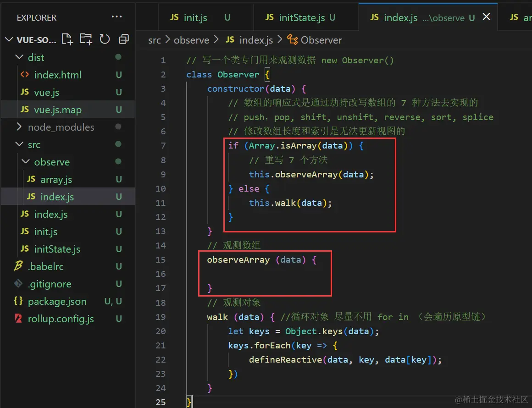532x408 pixels.
Task: Click 'if (Array.isArray(data)) {' on line 7
Action: coord(296,145)
